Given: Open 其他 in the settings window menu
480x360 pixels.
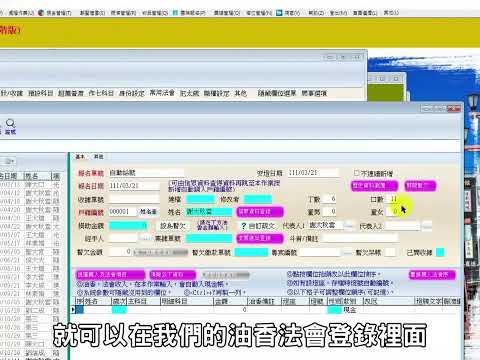Looking at the screenshot, I should (240, 93).
